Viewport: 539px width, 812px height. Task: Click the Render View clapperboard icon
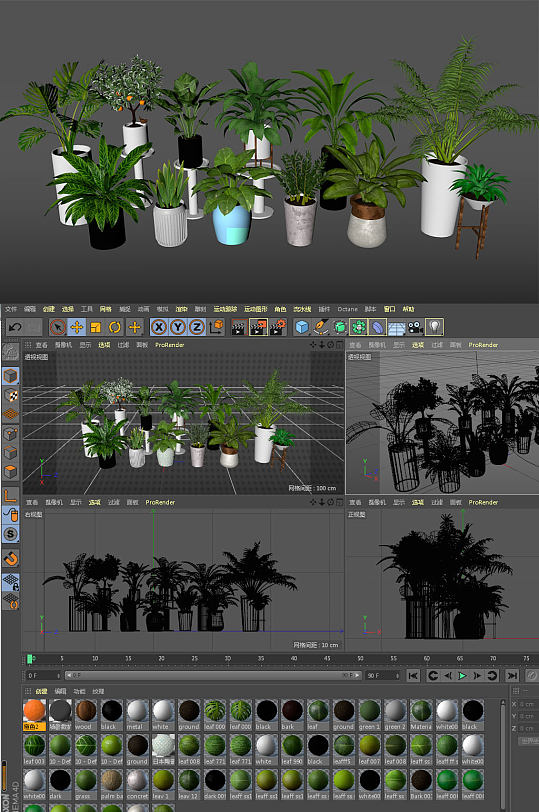pos(239,327)
